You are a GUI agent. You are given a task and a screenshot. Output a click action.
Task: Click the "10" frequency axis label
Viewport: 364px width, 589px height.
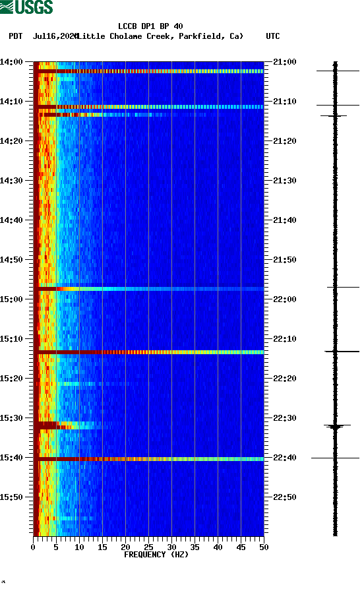coord(79,547)
